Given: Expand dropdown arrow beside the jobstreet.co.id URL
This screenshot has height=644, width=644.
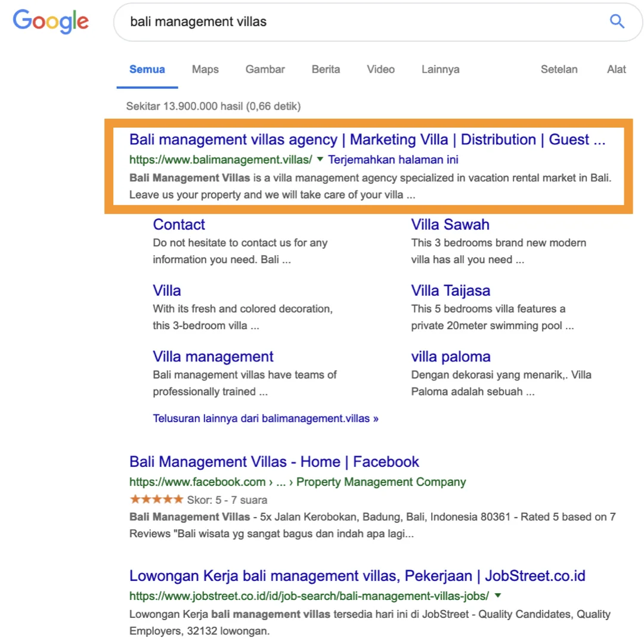Looking at the screenshot, I should coord(498,595).
